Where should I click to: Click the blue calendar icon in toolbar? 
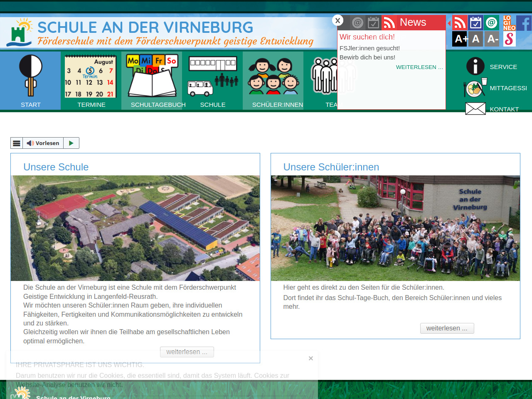[x=475, y=22]
